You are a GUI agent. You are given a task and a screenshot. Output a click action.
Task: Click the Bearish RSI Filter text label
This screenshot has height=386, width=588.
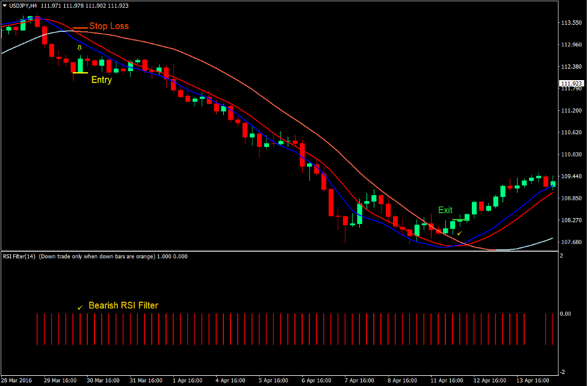(x=123, y=305)
